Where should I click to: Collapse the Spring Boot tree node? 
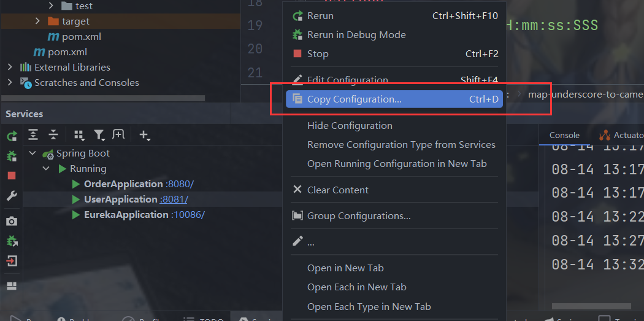coord(33,153)
